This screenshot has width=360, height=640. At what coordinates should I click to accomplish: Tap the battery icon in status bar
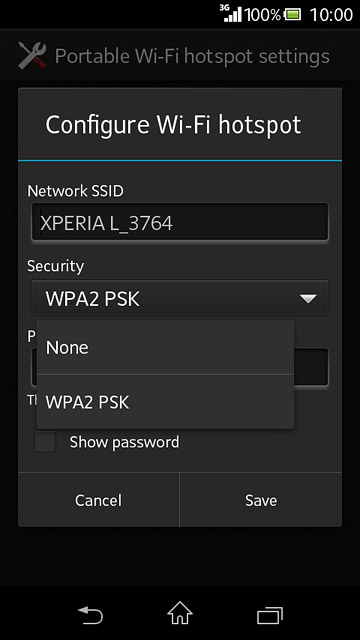(293, 15)
